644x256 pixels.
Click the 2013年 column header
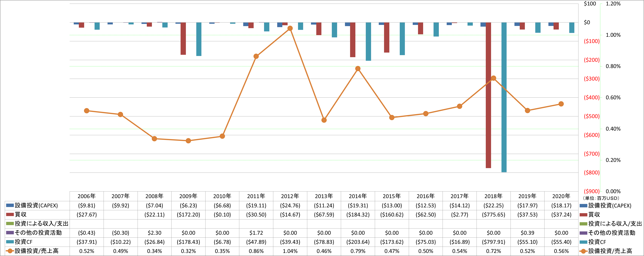pos(324,196)
